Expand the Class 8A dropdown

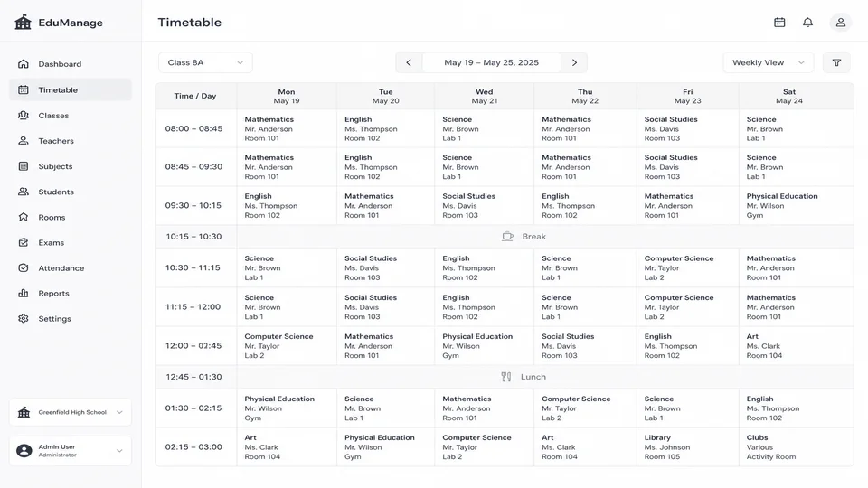click(x=205, y=62)
